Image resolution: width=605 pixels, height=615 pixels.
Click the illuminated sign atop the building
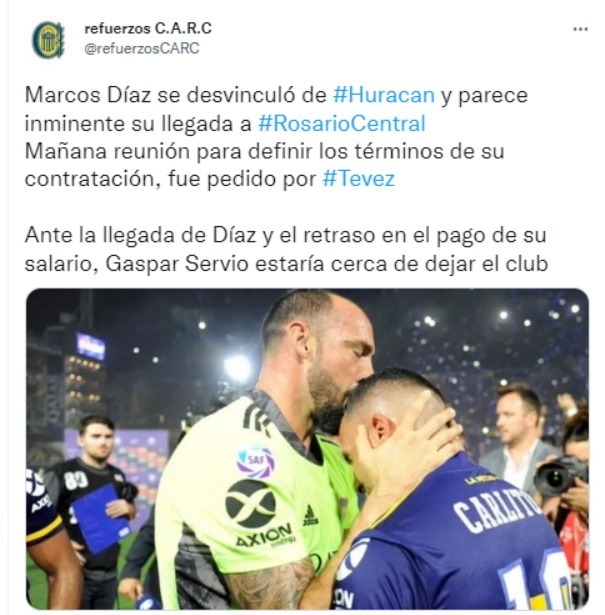click(91, 346)
